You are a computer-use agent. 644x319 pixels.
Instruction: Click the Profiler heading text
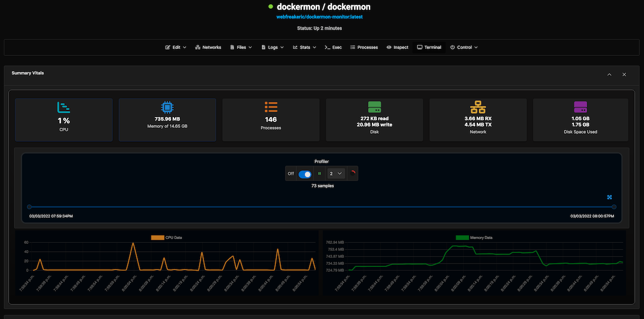(x=321, y=161)
